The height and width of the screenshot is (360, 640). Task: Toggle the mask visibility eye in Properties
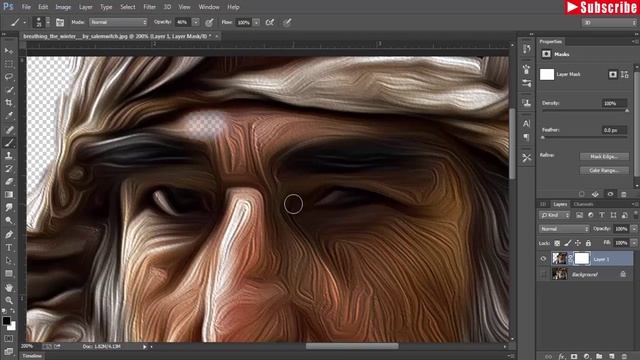point(610,194)
